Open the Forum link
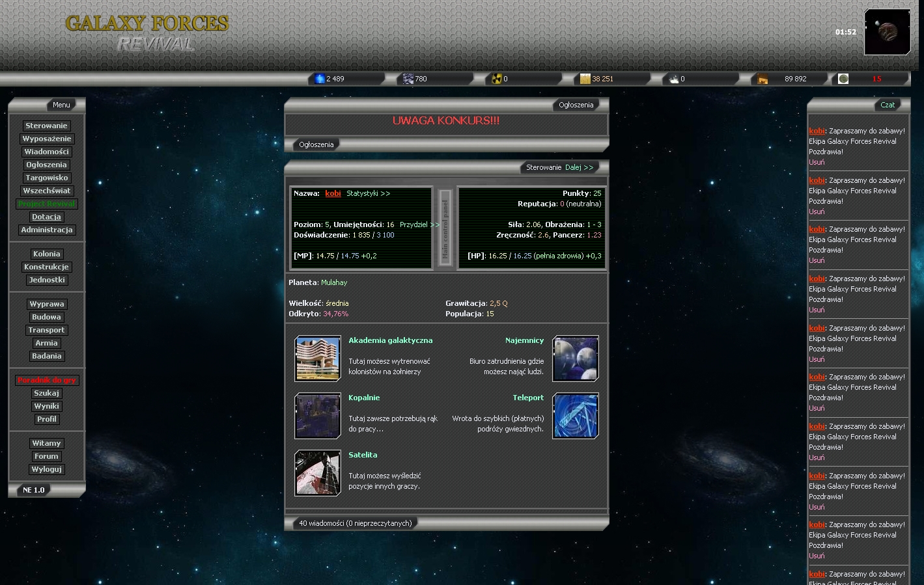Image resolution: width=924 pixels, height=585 pixels. click(46, 456)
